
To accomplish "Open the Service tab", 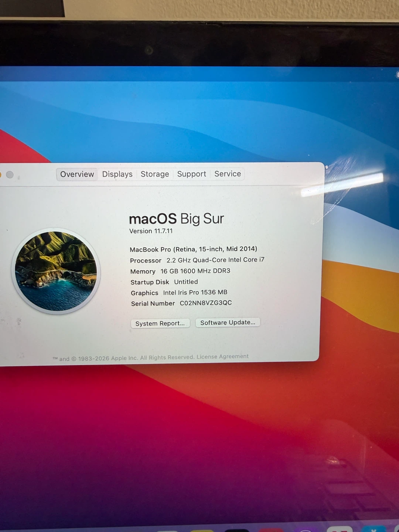I will pyautogui.click(x=228, y=174).
